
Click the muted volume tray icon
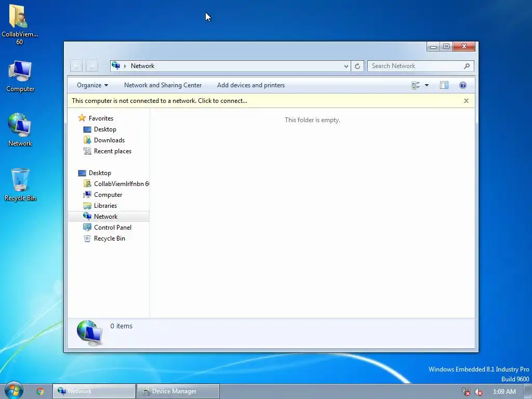(478, 392)
